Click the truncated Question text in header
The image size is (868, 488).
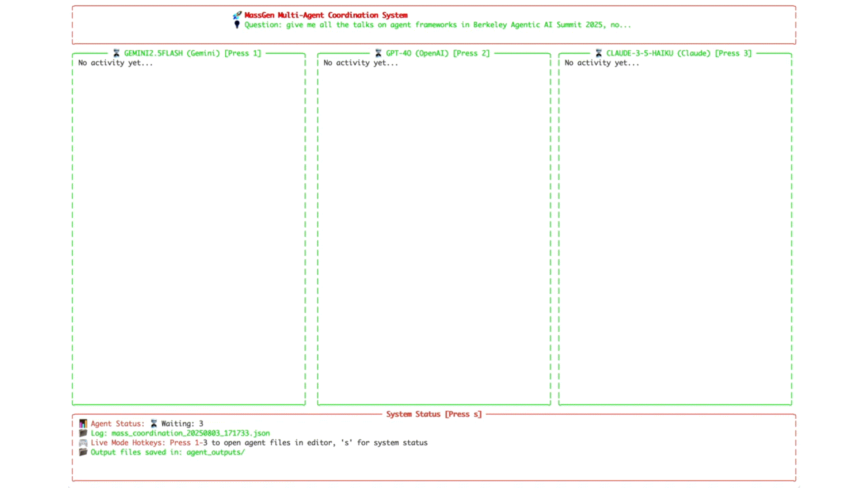pyautogui.click(x=437, y=25)
